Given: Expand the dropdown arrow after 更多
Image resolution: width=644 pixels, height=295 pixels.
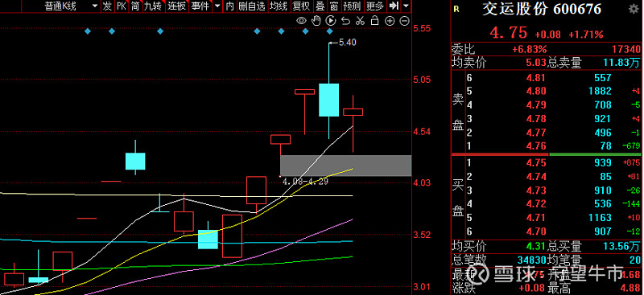Looking at the screenshot, I should (x=407, y=6).
